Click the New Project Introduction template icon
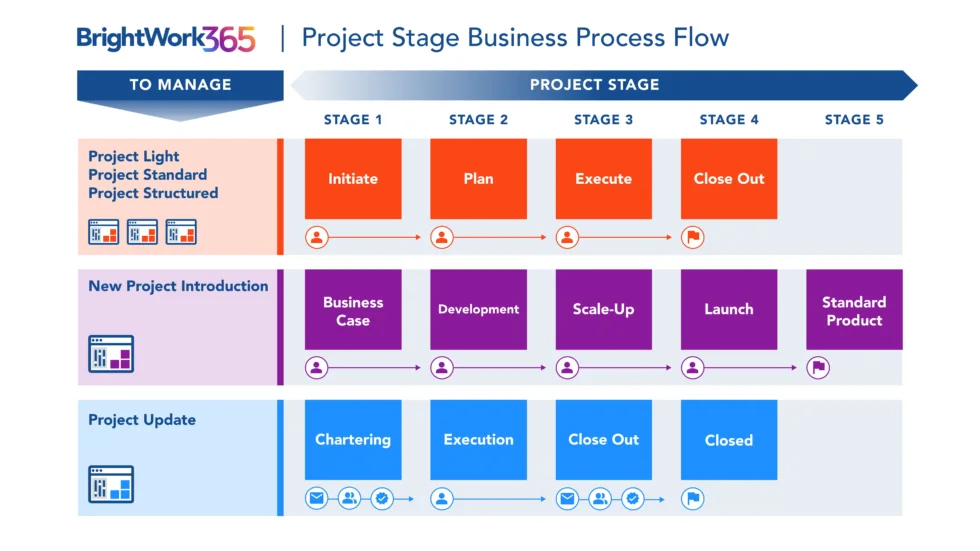The height and width of the screenshot is (551, 980). (111, 354)
